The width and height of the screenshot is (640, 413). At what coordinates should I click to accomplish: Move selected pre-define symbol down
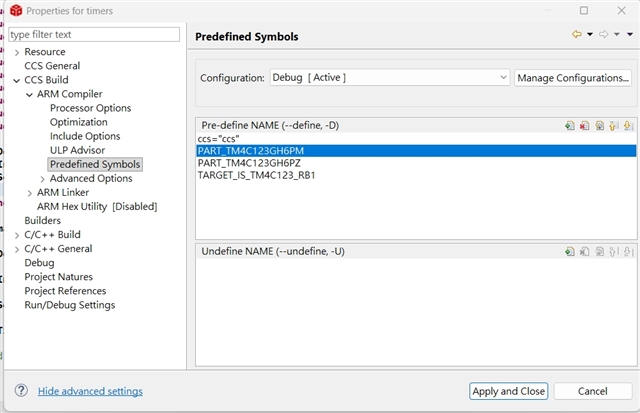coord(628,126)
